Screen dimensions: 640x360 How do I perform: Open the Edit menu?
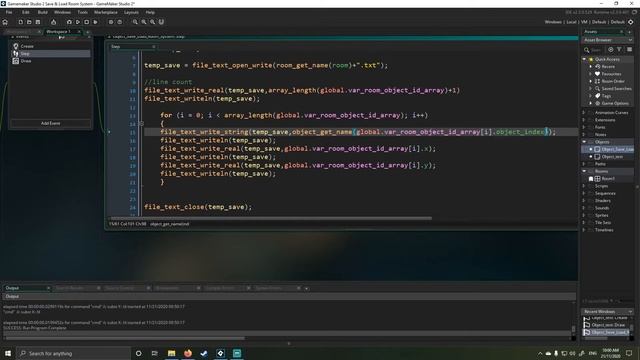click(x=26, y=12)
